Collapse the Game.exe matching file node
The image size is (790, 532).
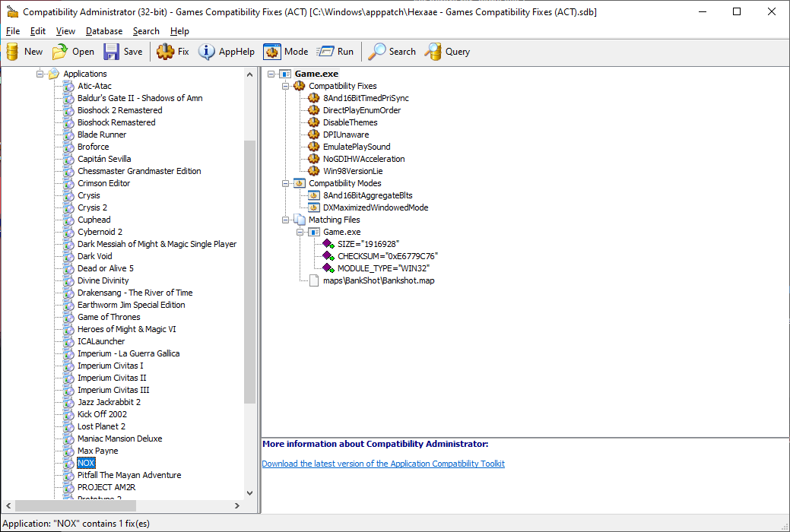[300, 233]
